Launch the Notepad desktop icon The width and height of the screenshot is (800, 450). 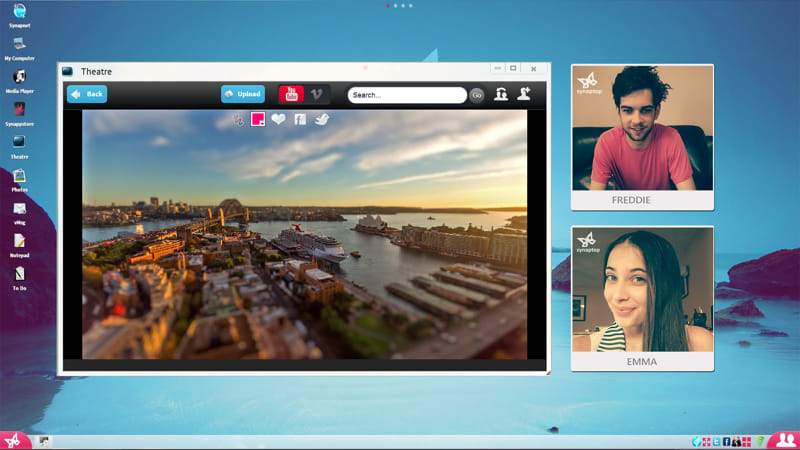tap(19, 245)
